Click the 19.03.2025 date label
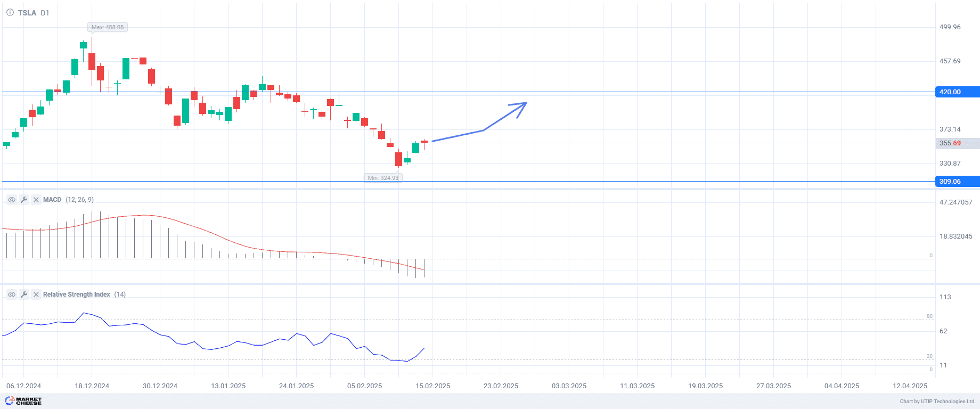 pyautogui.click(x=706, y=386)
